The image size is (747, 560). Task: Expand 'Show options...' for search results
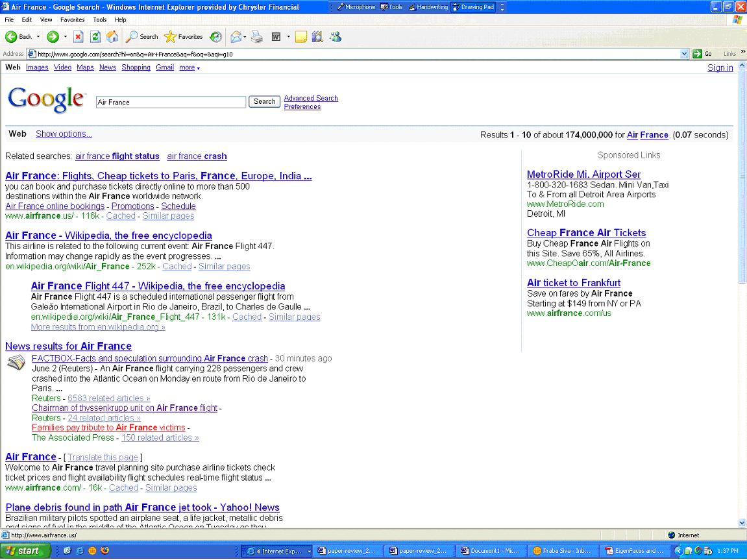[x=64, y=134]
